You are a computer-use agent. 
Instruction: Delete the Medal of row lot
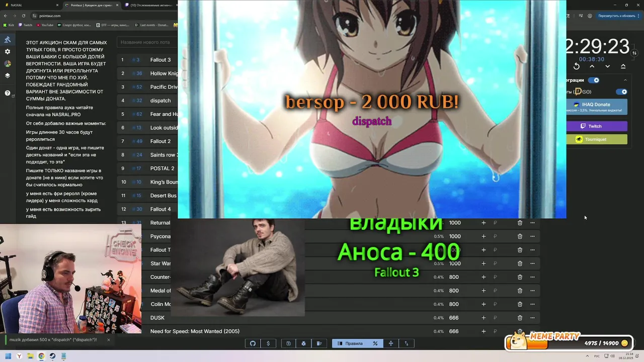(520, 291)
